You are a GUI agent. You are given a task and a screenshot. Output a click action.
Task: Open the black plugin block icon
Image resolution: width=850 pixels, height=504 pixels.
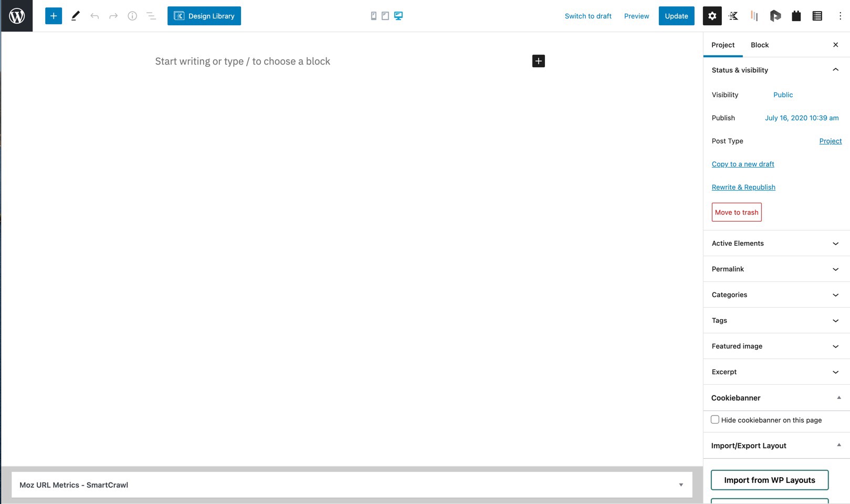point(796,16)
